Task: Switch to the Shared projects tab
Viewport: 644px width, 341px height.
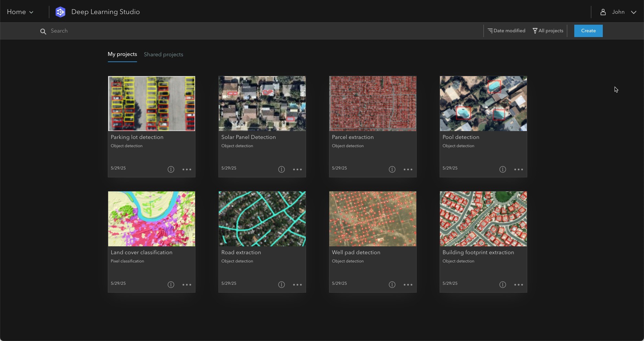Action: pyautogui.click(x=163, y=55)
